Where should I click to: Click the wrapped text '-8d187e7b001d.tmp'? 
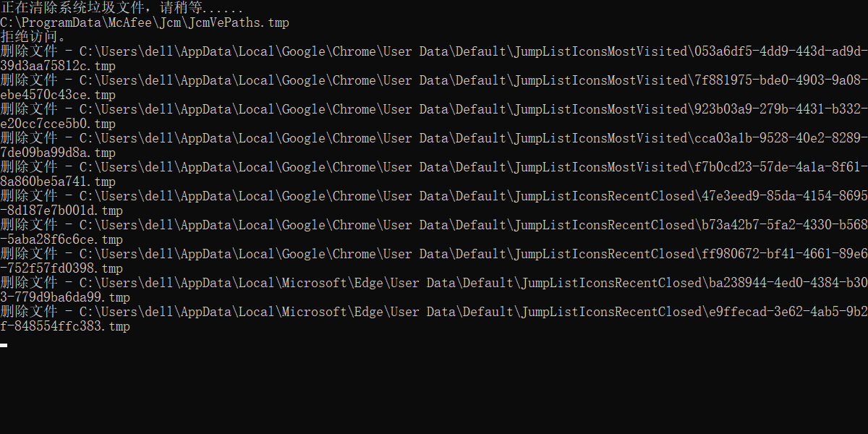pos(61,210)
